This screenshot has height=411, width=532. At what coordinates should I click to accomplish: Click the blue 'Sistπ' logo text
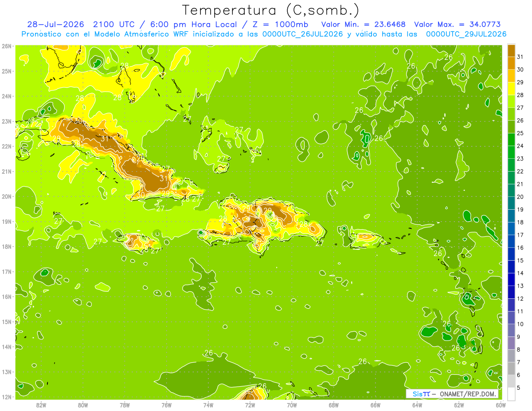pos(421,394)
